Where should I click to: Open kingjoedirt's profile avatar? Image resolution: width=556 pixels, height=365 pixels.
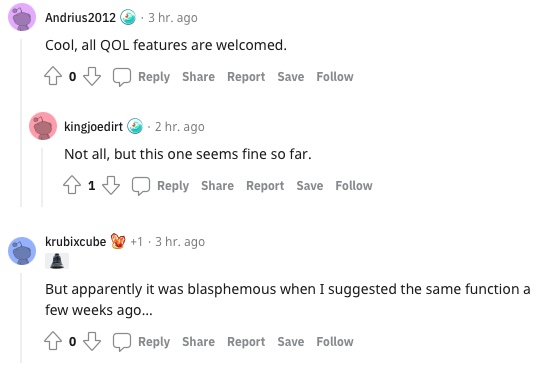tap(43, 126)
